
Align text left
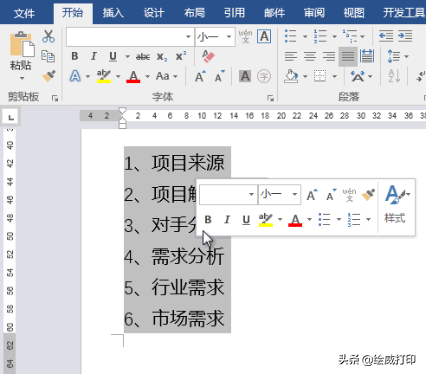[x=291, y=56]
